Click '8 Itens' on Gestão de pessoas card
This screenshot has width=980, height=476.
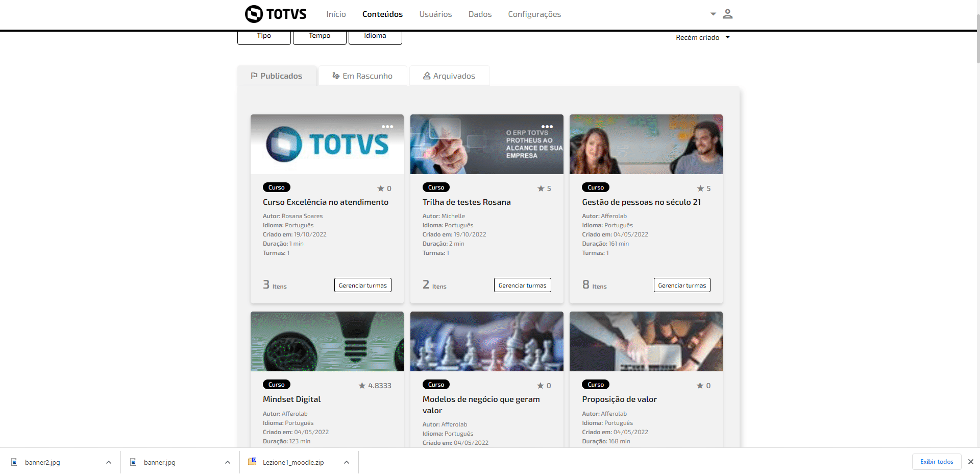[595, 285]
